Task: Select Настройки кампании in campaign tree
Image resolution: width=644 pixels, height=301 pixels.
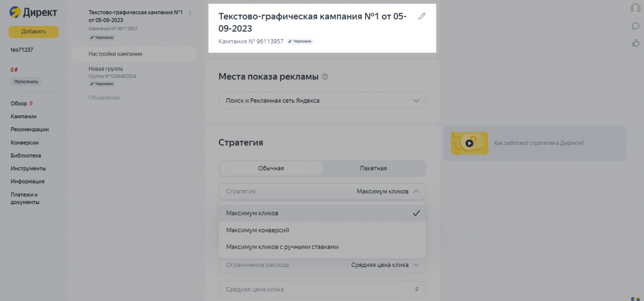Action: pyautogui.click(x=134, y=54)
